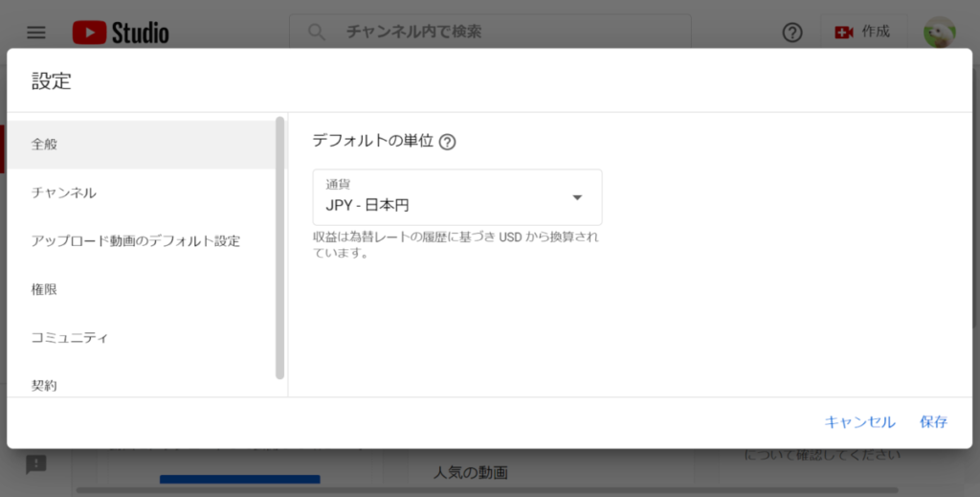Click the キャンセル button
This screenshot has height=497, width=980.
tap(859, 422)
